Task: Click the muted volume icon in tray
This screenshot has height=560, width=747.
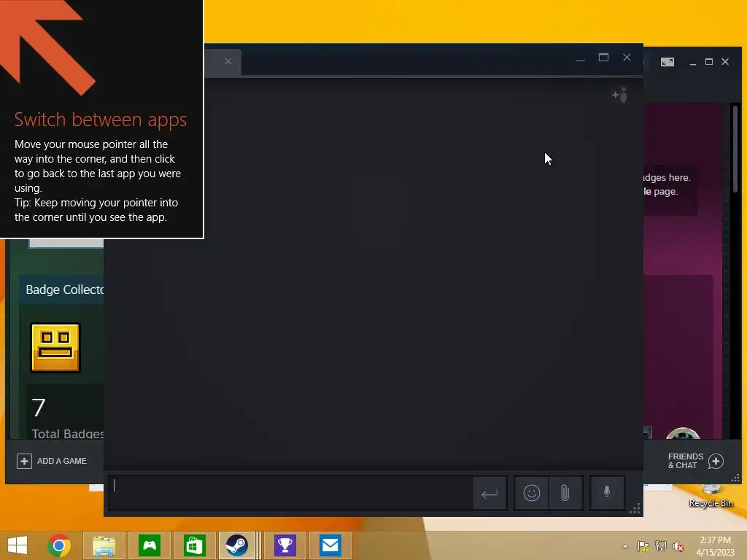Action: coord(678,546)
